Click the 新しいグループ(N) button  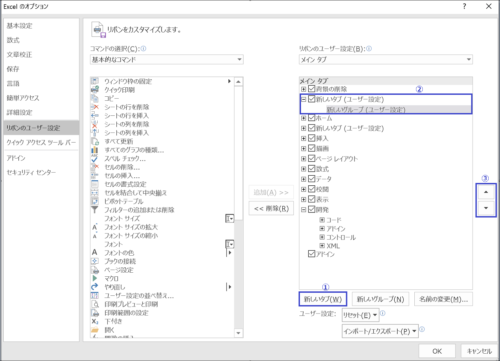380,299
